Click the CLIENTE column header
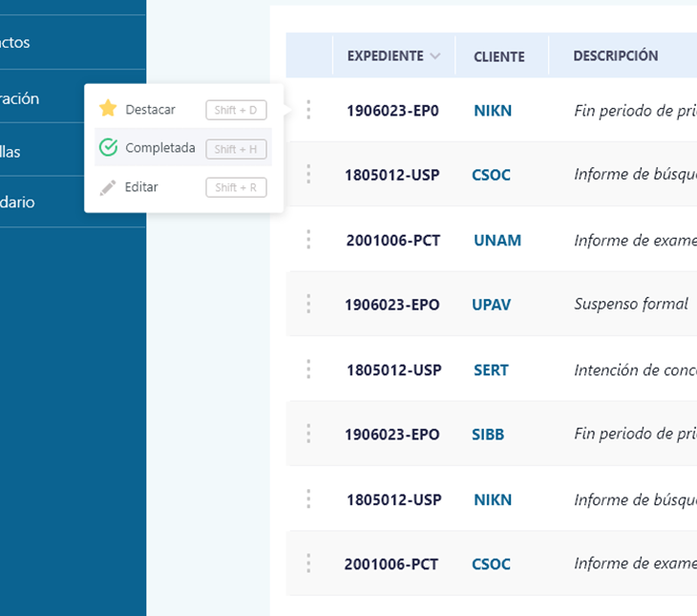 tap(499, 56)
